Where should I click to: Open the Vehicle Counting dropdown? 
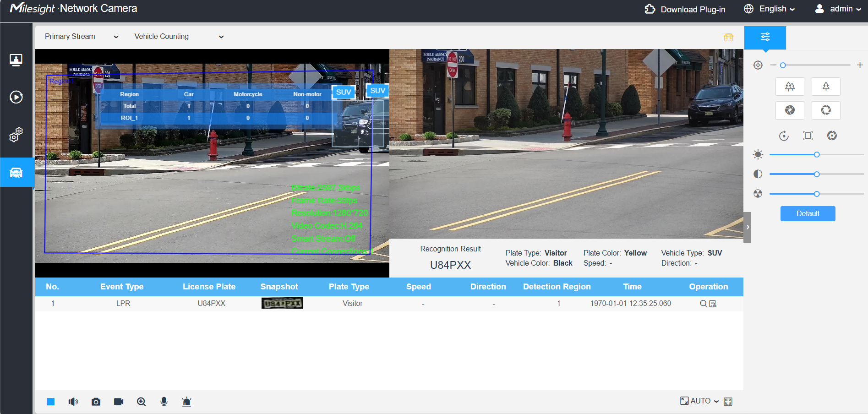179,37
